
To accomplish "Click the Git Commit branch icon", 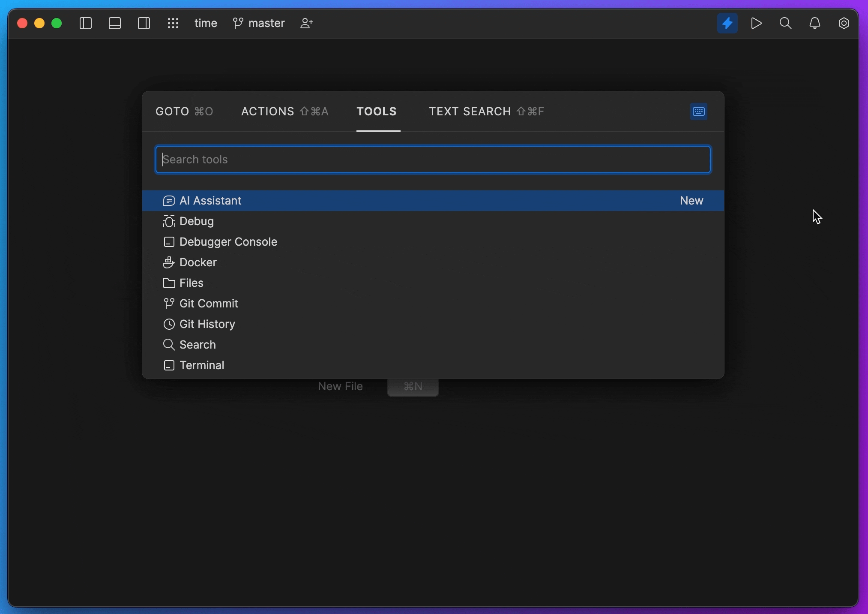I will click(x=169, y=304).
